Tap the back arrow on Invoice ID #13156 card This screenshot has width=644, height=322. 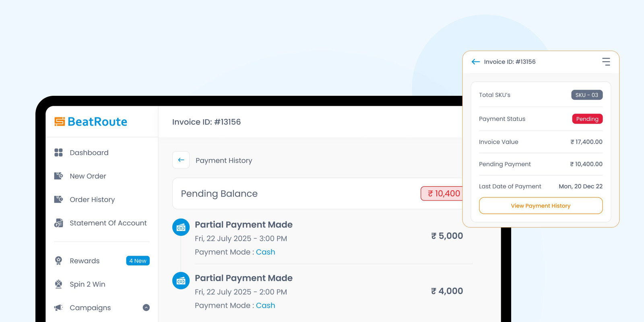coord(475,62)
